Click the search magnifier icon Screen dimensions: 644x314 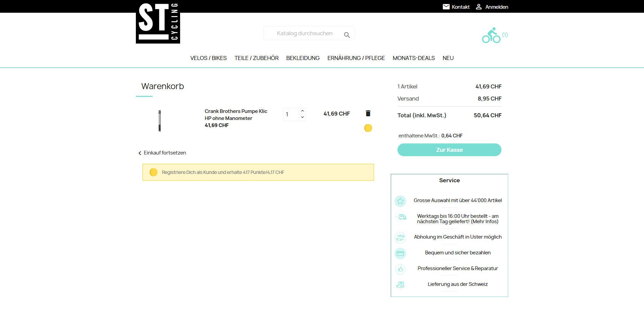(347, 35)
